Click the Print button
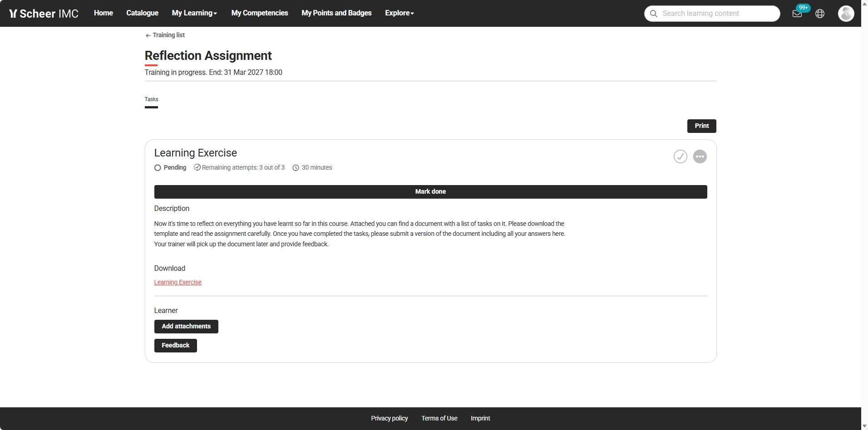The width and height of the screenshot is (868, 430). (x=701, y=126)
